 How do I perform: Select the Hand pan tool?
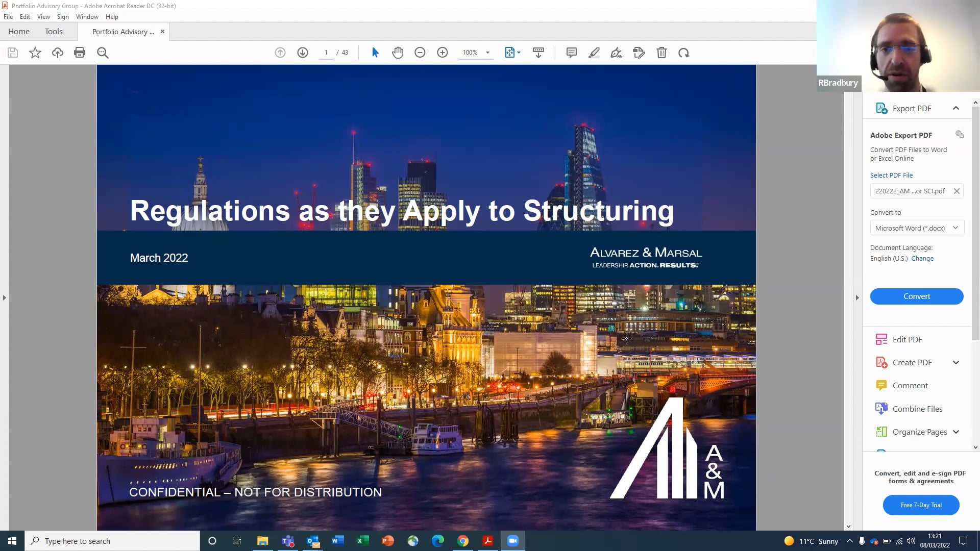point(398,53)
